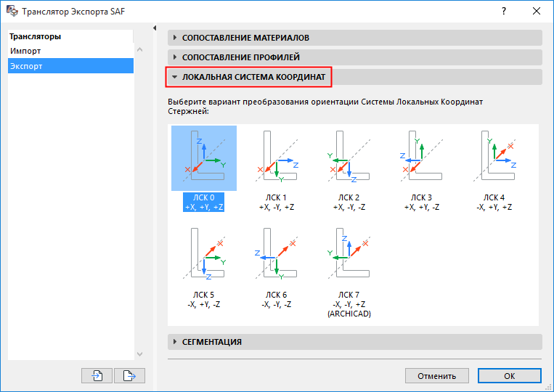This screenshot has height=392, width=554.
Task: Open help with the question mark button
Action: coord(504,12)
